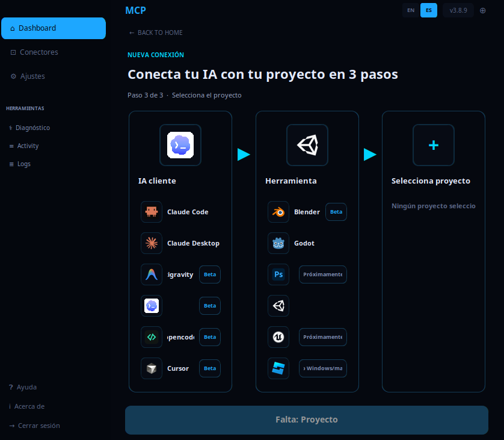Viewport: 504px width, 440px height.
Task: Open the Logs view
Action: pos(20,164)
